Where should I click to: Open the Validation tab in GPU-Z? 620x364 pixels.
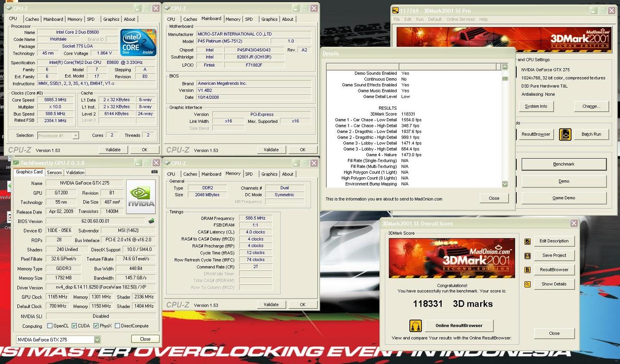(75, 173)
